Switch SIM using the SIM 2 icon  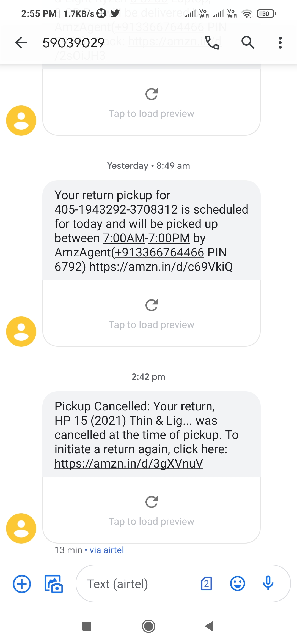coord(206,584)
